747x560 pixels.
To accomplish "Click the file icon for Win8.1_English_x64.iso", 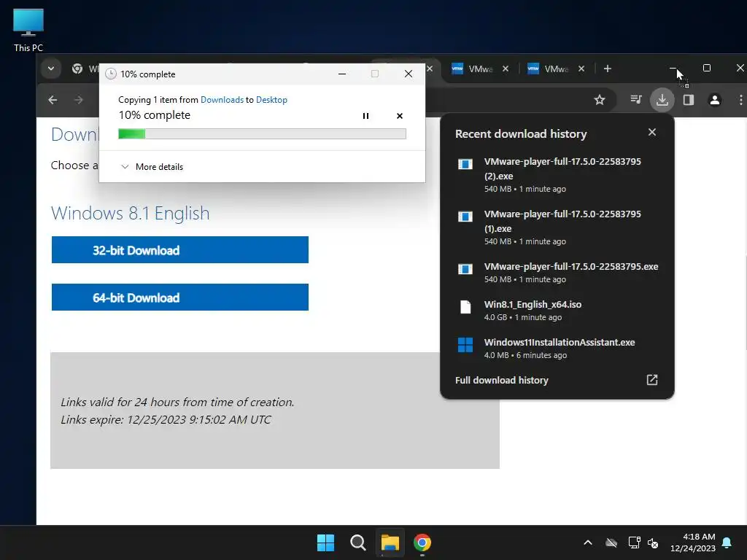I will coord(465,307).
